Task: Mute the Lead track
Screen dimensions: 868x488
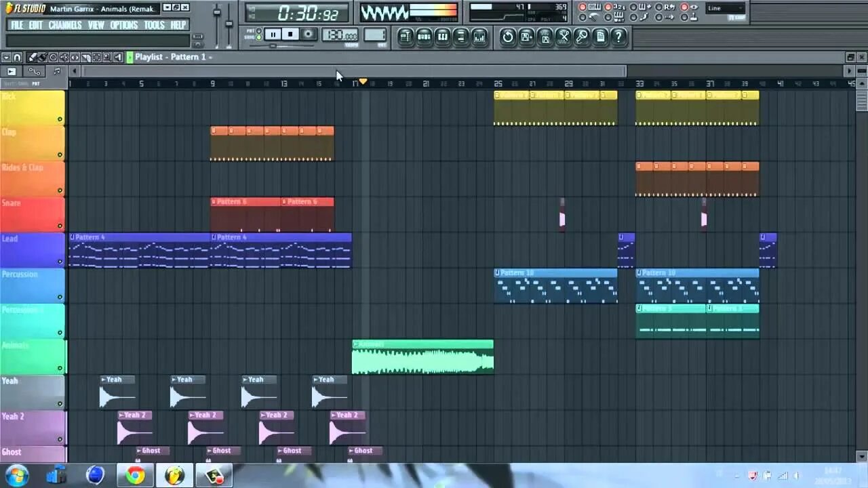Action: tap(60, 262)
